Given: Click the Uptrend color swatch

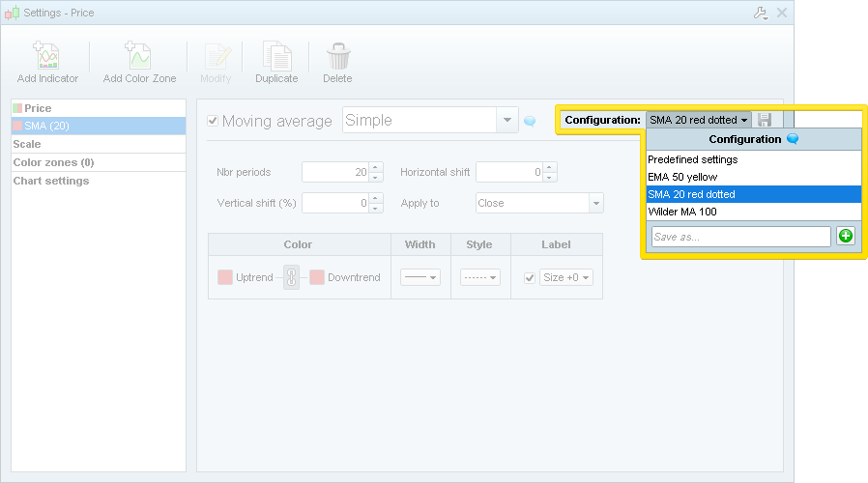Looking at the screenshot, I should (225, 277).
